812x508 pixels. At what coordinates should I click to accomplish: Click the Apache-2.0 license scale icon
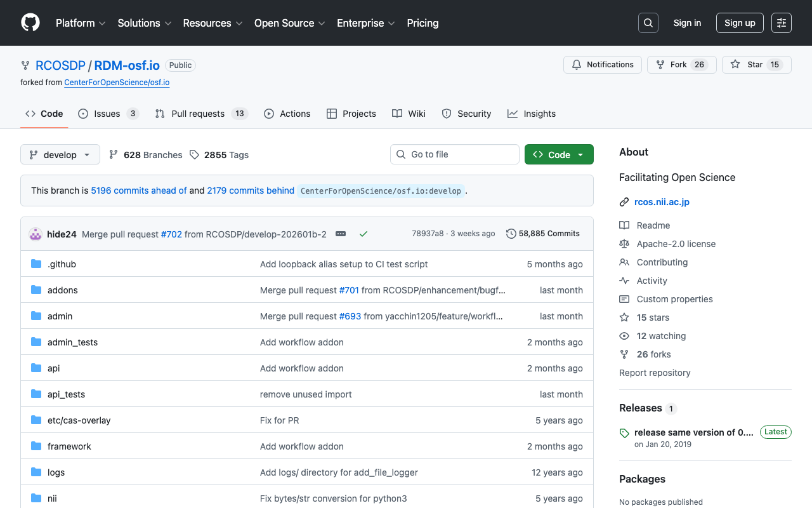tap(625, 244)
